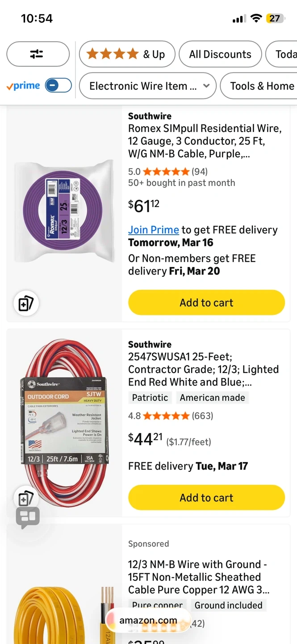Tap the compare icon on Romex wire image
Screen dimensions: 297x644
pyautogui.click(x=26, y=304)
